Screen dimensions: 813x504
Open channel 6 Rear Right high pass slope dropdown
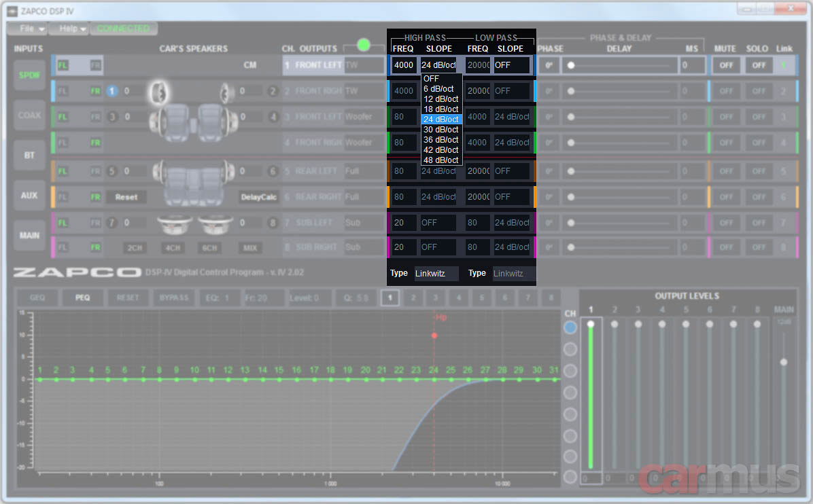point(438,197)
